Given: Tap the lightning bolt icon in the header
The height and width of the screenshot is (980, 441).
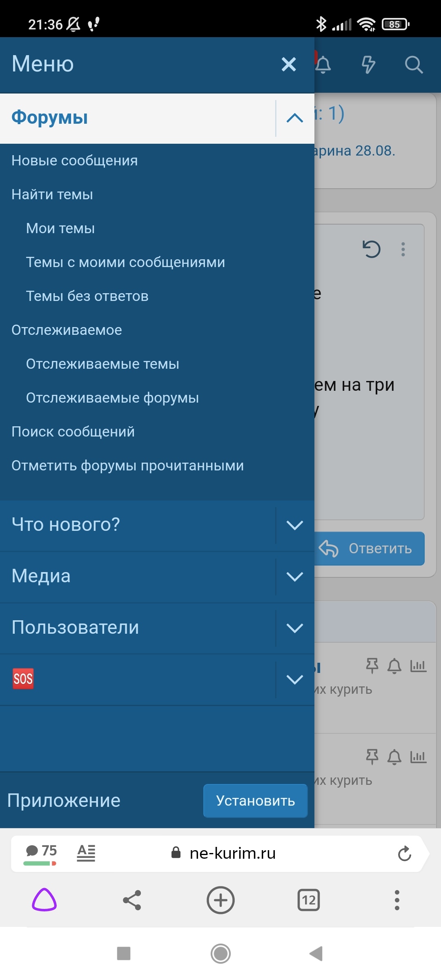Looking at the screenshot, I should coord(368,65).
